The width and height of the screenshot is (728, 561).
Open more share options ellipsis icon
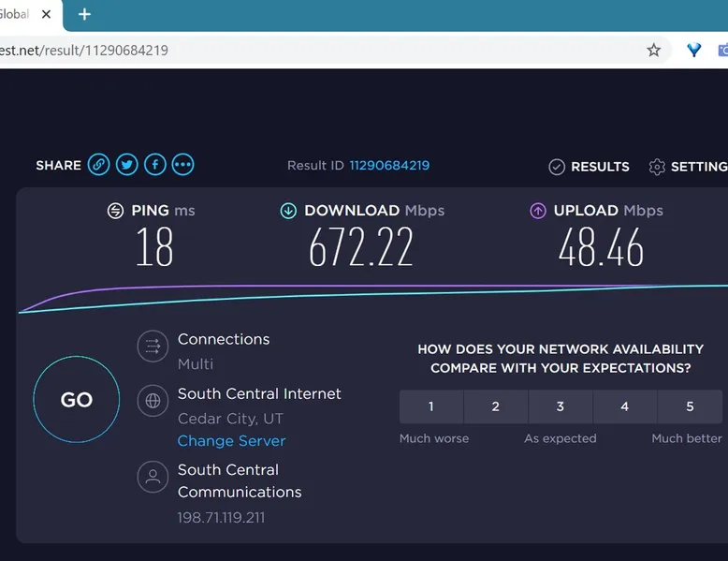(x=183, y=165)
